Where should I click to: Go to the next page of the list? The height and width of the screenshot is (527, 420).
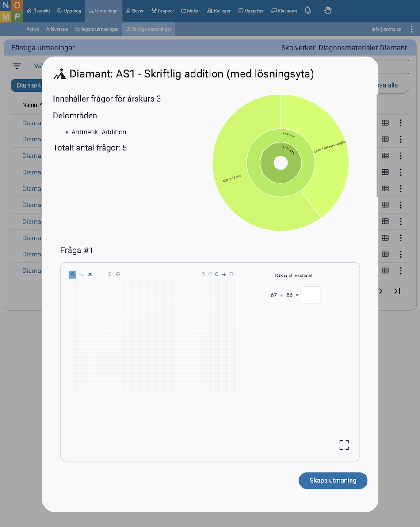pyautogui.click(x=381, y=291)
